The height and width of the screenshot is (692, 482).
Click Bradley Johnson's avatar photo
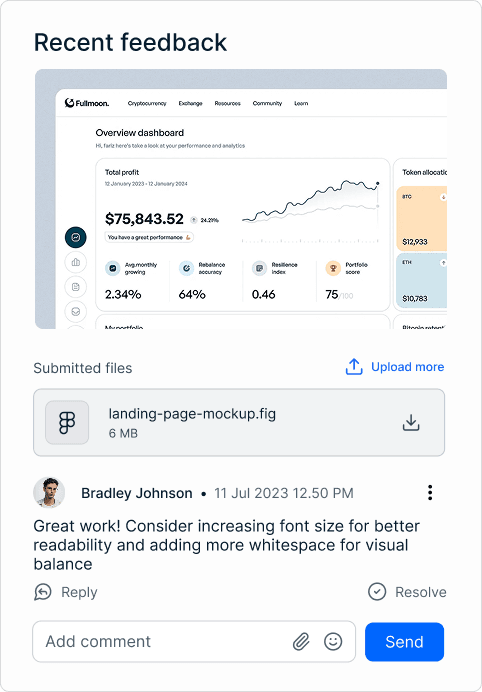point(49,493)
